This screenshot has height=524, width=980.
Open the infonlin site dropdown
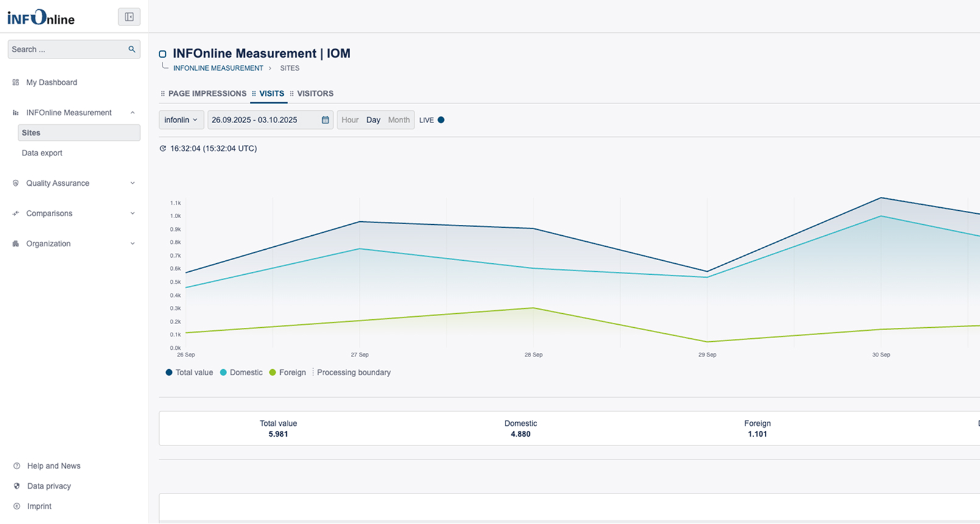[x=181, y=120]
